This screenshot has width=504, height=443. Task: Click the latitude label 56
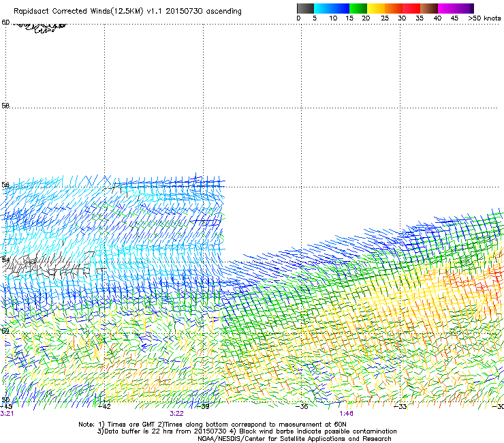point(5,184)
